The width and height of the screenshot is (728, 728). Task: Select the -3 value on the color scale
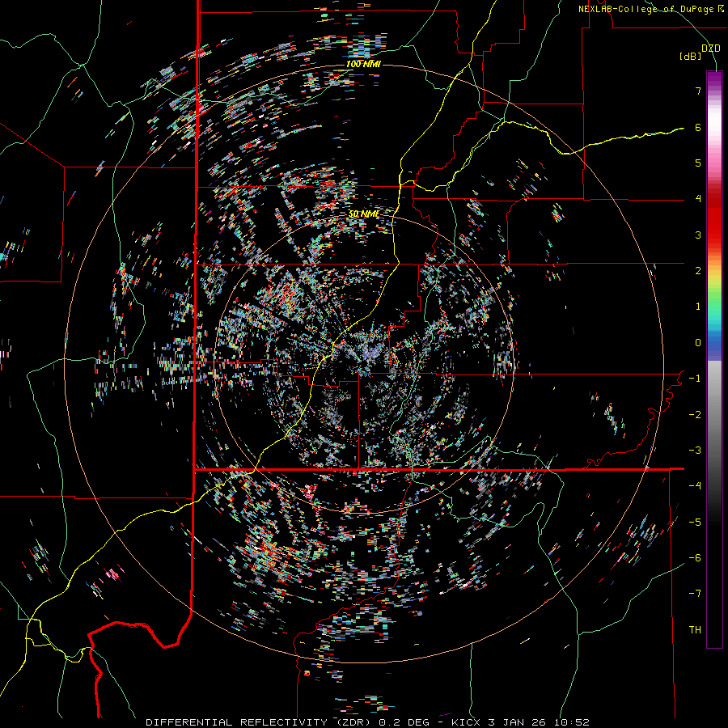(695, 451)
